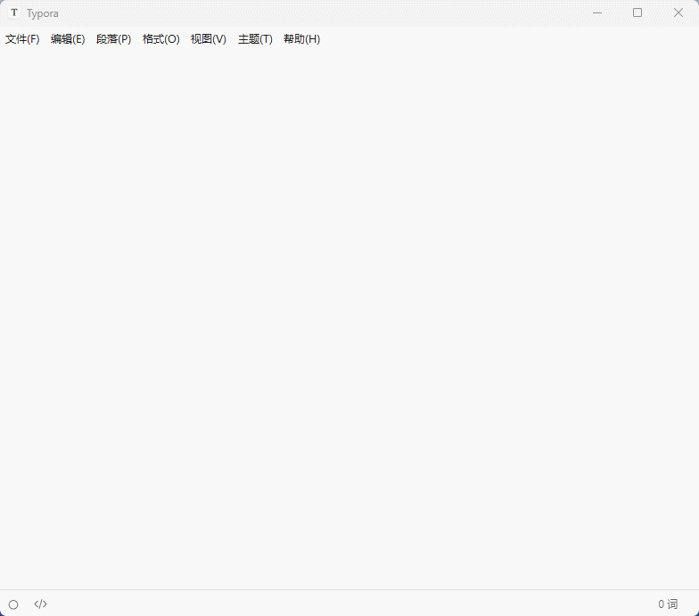Open the 段落(P) menu
The image size is (699, 616).
tap(114, 39)
